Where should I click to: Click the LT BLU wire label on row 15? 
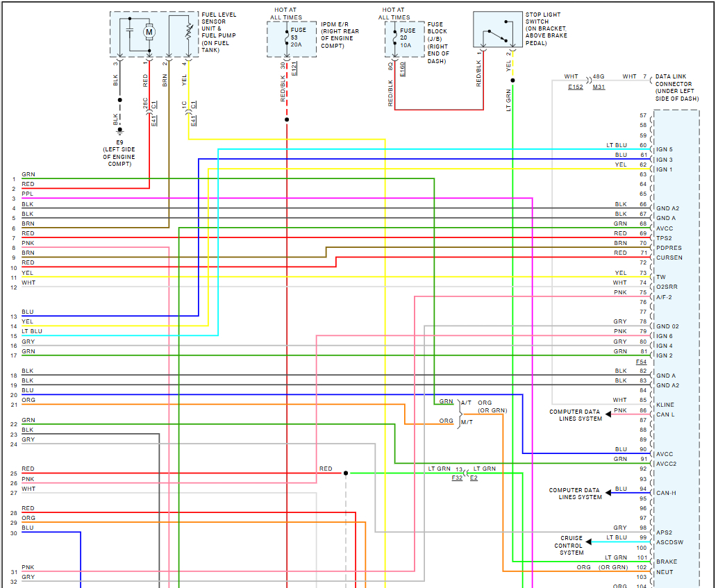(32, 331)
